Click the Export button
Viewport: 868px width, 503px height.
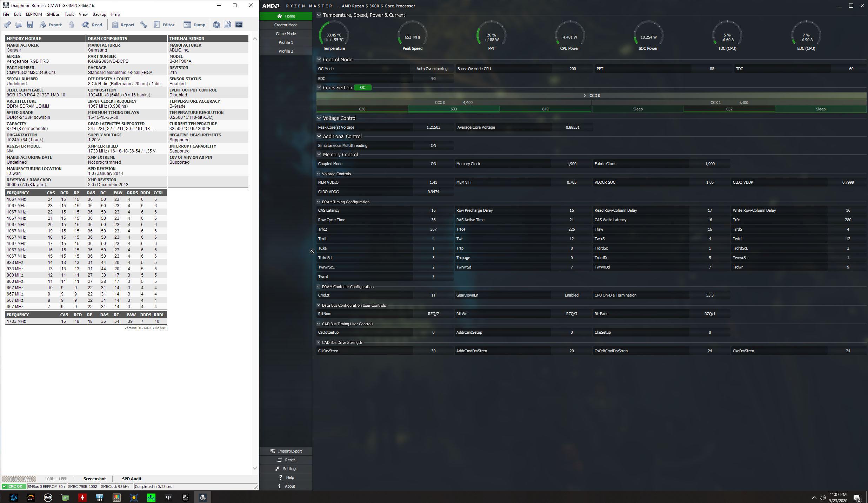coord(51,25)
